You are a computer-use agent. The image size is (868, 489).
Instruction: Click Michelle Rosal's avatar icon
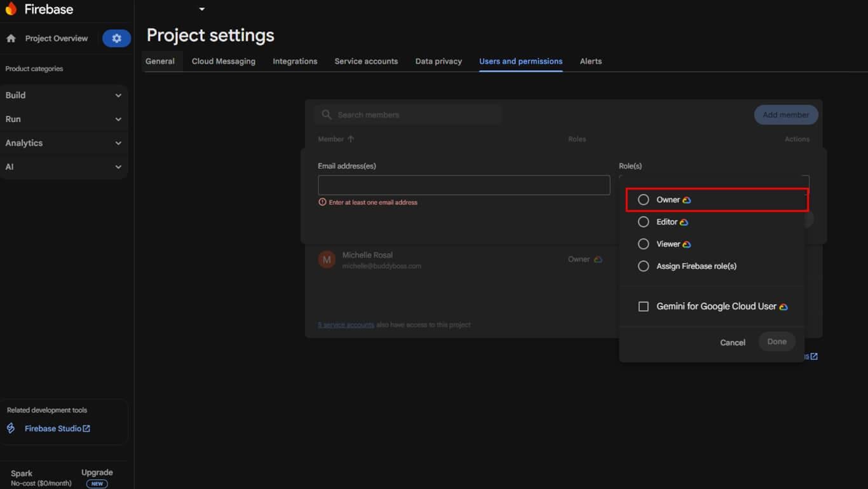point(327,259)
